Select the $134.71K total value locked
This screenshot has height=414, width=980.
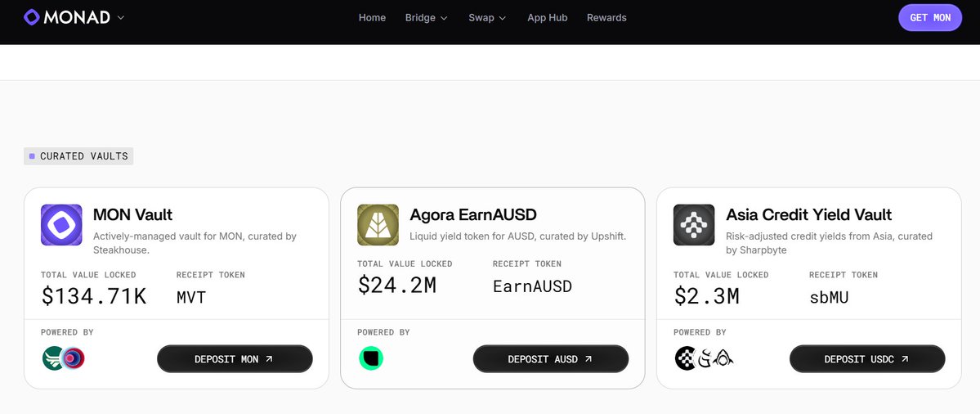(94, 296)
